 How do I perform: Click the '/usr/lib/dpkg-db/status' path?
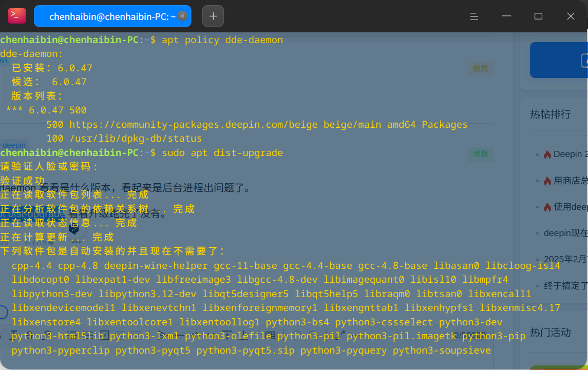pyautogui.click(x=136, y=139)
